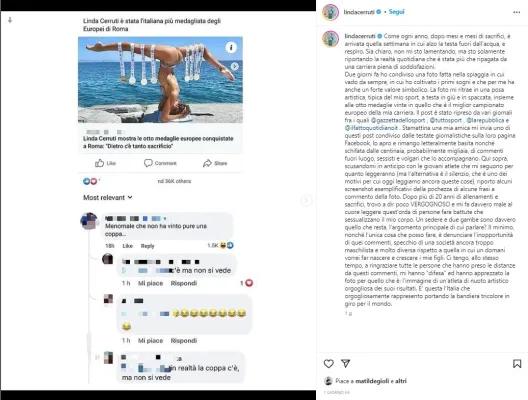Go to next carousel image arrow
The height and width of the screenshot is (400, 528).
[x=306, y=201]
